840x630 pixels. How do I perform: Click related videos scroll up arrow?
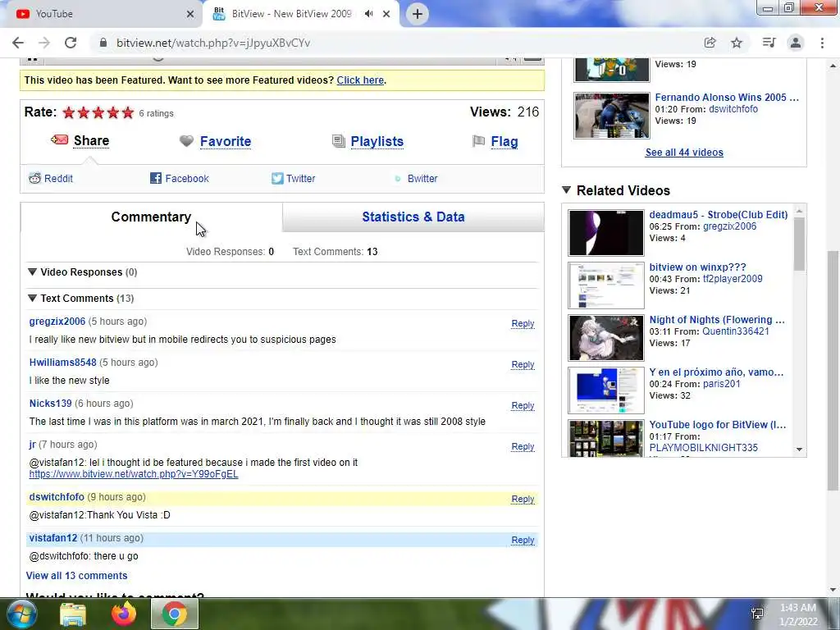[799, 211]
